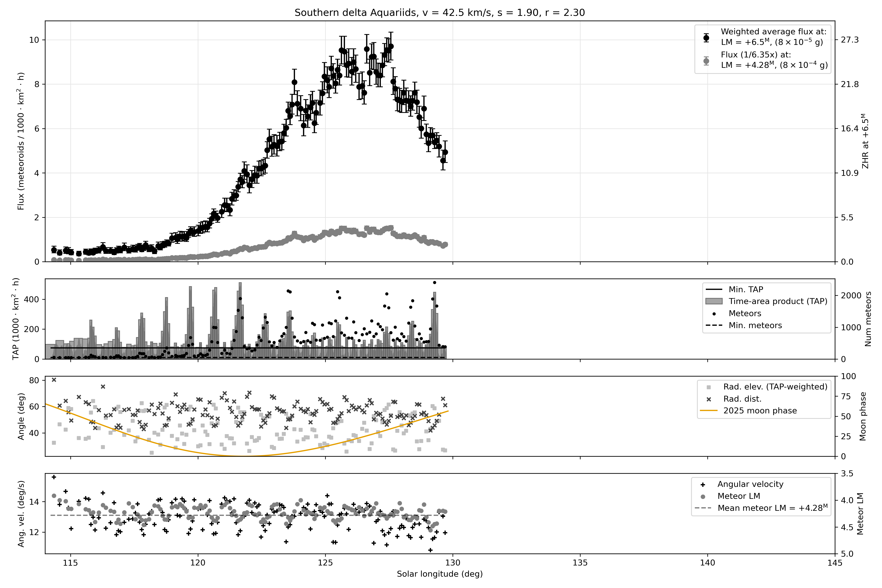Screen dimensions: 882x588
Task: Click the ZHR tick label '27.3'
Action: click(x=849, y=40)
